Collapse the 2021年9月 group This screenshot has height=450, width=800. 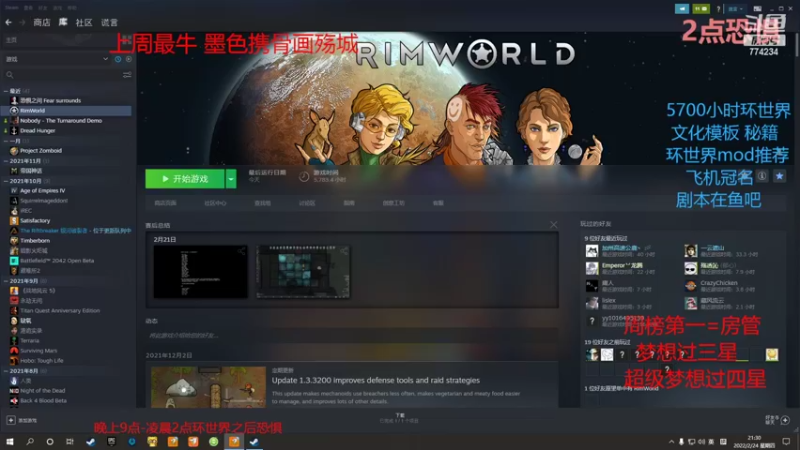(6, 281)
